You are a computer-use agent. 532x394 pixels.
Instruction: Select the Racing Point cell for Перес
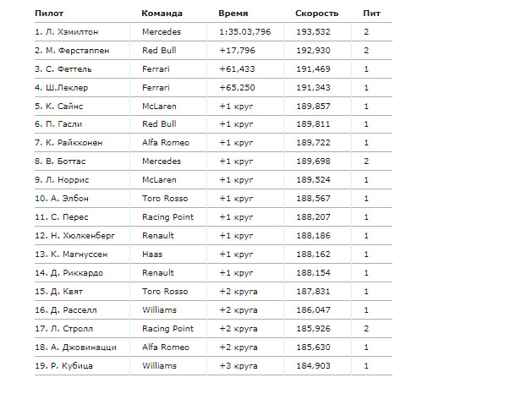pos(168,217)
